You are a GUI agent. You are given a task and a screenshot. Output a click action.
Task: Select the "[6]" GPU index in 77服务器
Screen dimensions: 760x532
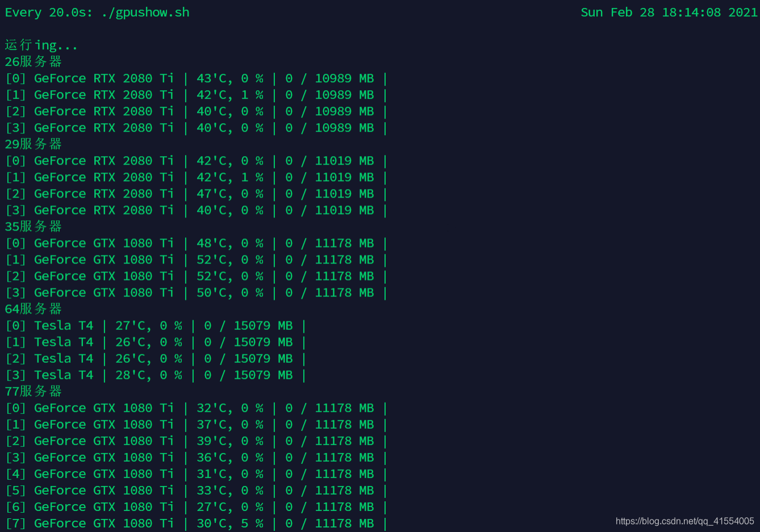coord(15,506)
